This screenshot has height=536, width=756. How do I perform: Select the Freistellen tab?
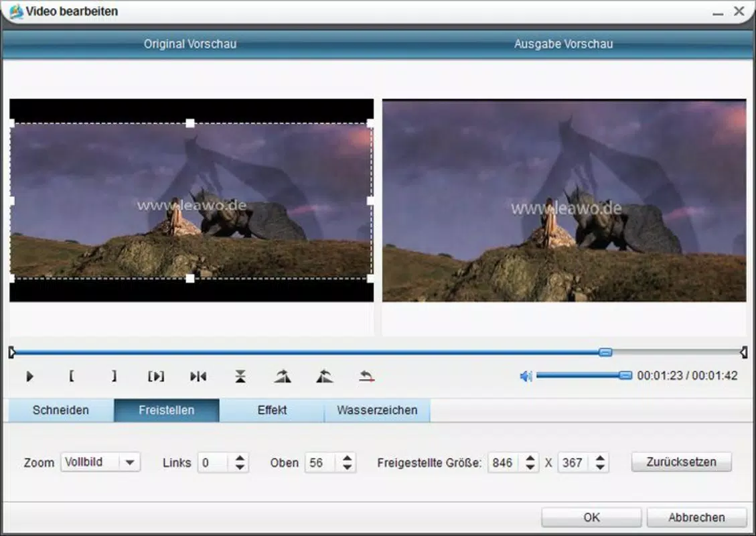pyautogui.click(x=166, y=410)
